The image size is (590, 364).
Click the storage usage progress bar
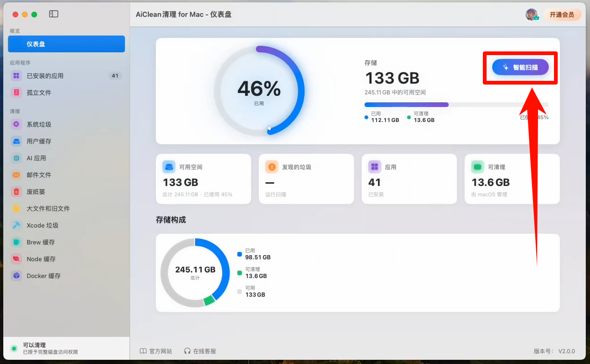tap(456, 105)
